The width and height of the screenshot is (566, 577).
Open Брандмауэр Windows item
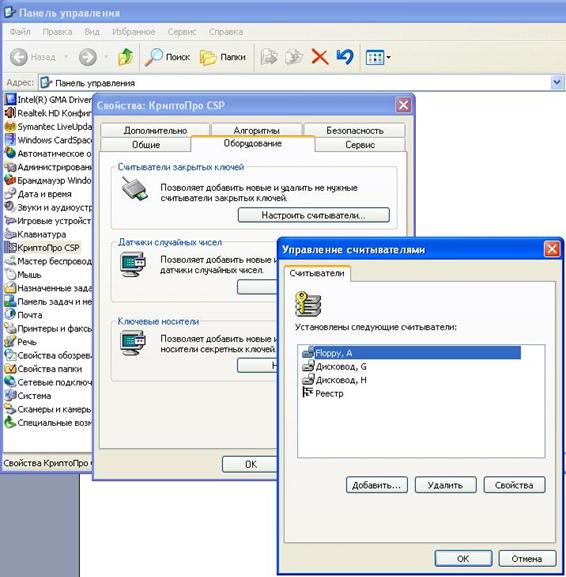click(x=48, y=180)
